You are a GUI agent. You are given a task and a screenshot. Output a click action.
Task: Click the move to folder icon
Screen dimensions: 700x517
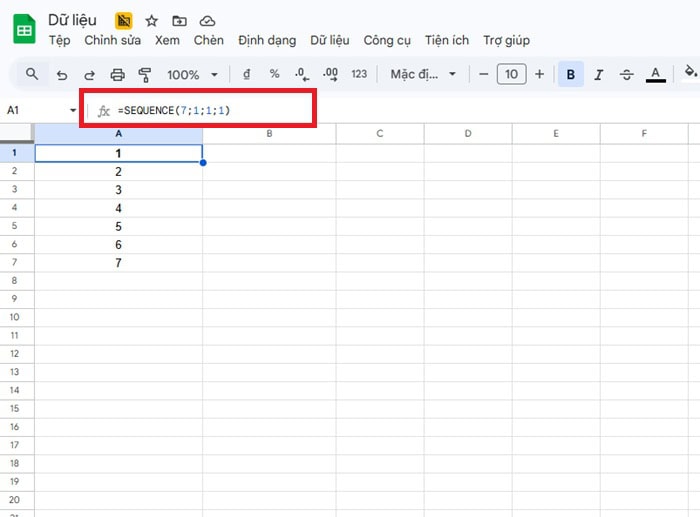(x=179, y=20)
